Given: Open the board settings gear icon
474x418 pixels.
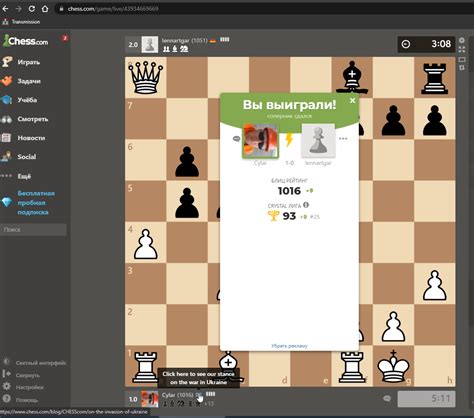Looking at the screenshot, I should pyautogui.click(x=462, y=40).
